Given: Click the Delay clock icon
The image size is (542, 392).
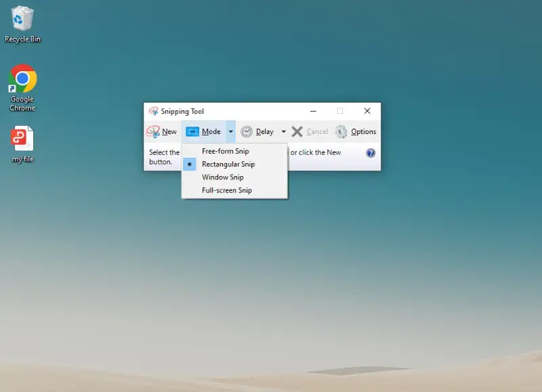Looking at the screenshot, I should (x=247, y=132).
